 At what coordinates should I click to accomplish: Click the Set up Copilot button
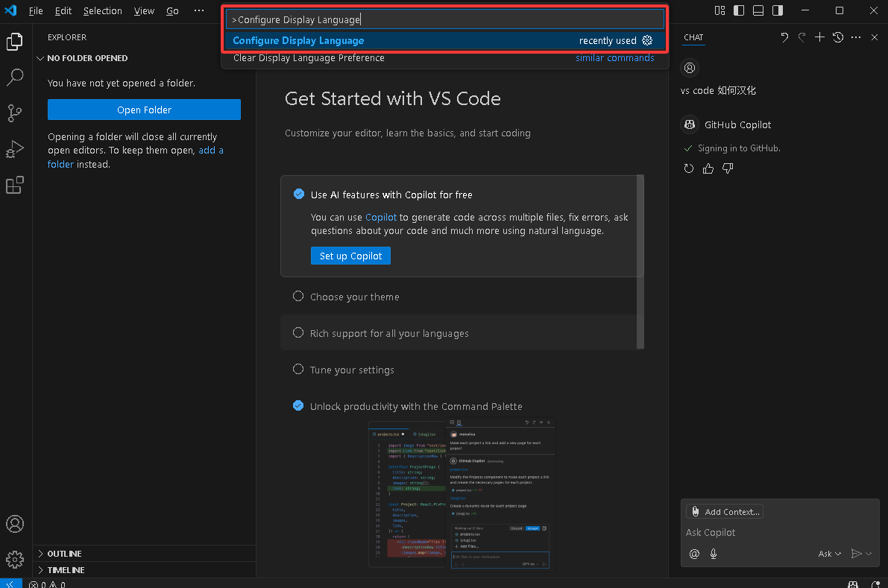(x=350, y=256)
